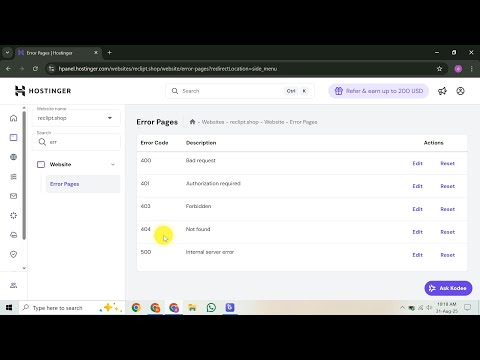Reload the page in Chrome
This screenshot has height=360, width=480.
35,69
